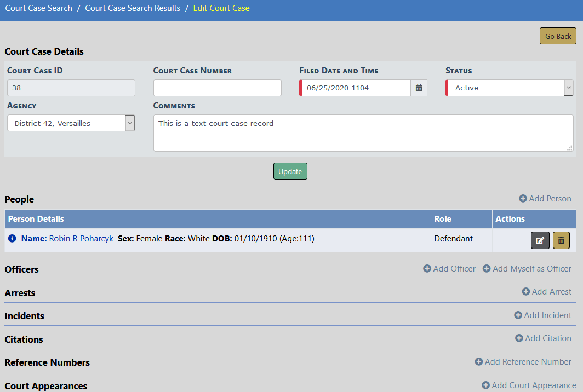Viewport: 583px width, 392px height.
Task: Open the Agency dropdown
Action: [x=130, y=123]
